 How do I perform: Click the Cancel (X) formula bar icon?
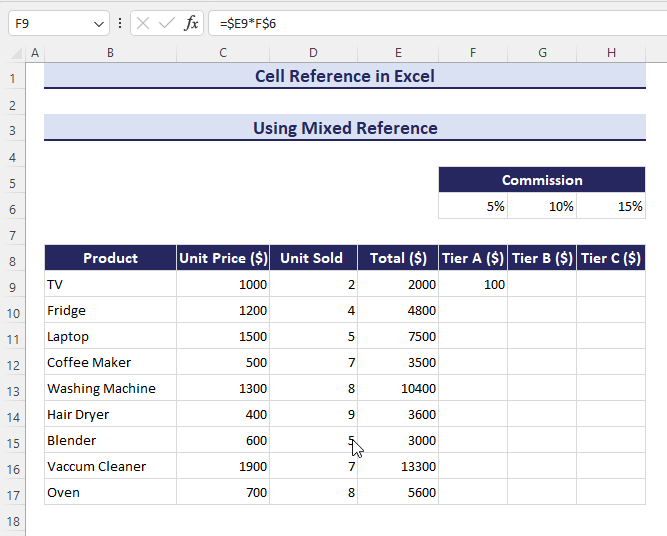143,23
